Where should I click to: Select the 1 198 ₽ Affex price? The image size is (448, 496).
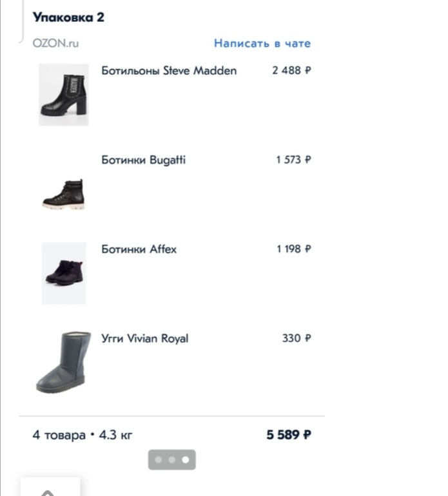(293, 249)
